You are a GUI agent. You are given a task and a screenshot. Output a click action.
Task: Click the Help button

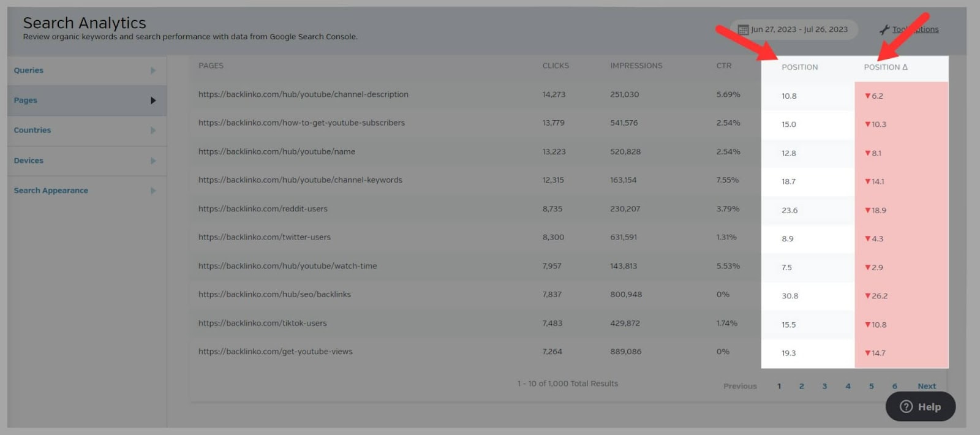click(x=921, y=407)
